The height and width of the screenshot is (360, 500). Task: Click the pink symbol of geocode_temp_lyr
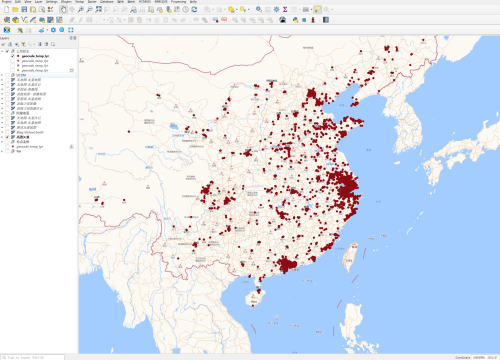tap(18, 66)
